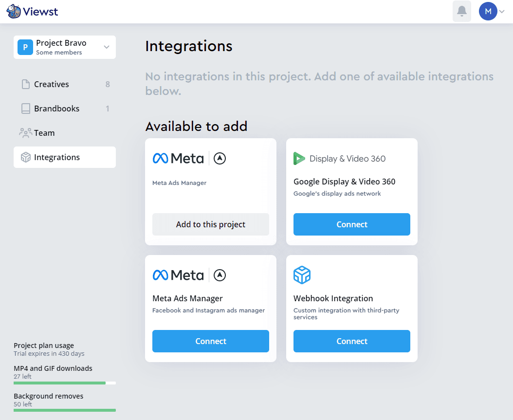Connect Google Display & Video 360
The width and height of the screenshot is (513, 420).
(x=351, y=224)
